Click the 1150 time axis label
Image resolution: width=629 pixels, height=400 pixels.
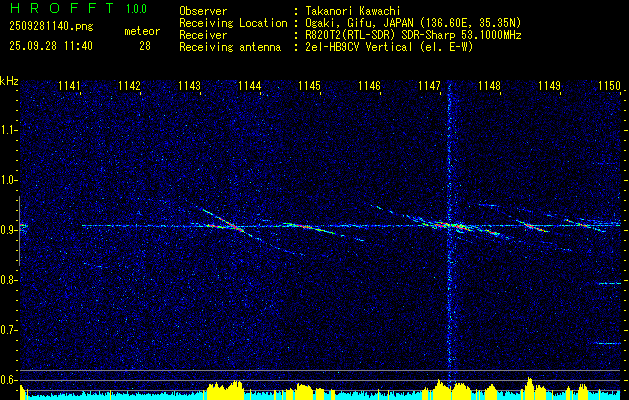pos(609,86)
